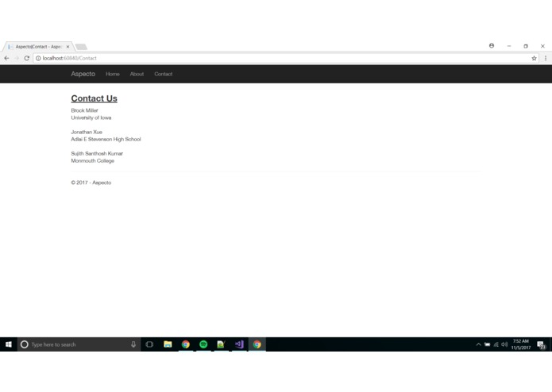Click the taskbar microphone icon
Image resolution: width=552 pixels, height=392 pixels.
133,344
